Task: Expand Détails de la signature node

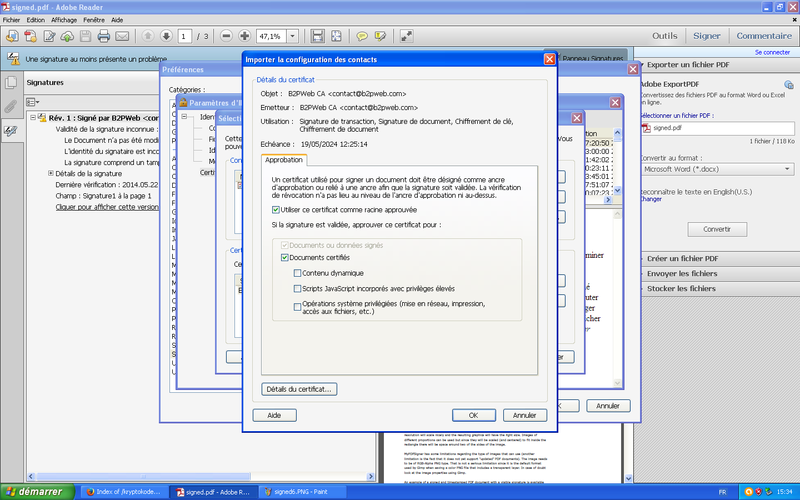Action: (x=51, y=173)
